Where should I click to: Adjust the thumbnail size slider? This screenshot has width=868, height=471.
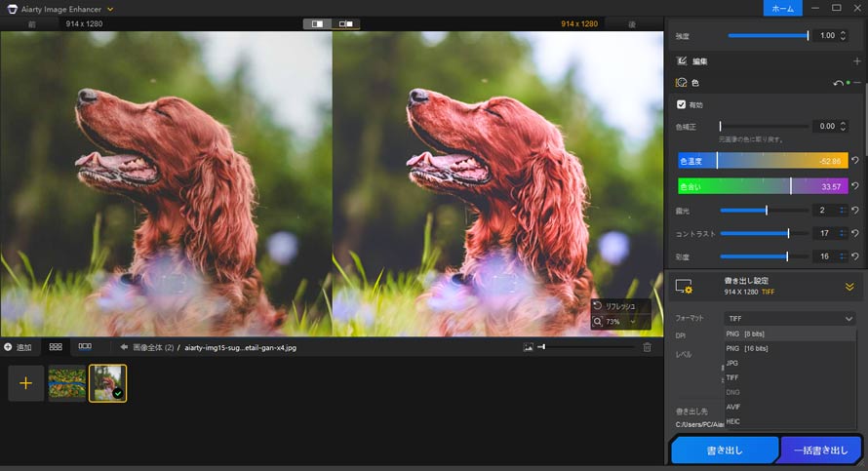[587, 347]
